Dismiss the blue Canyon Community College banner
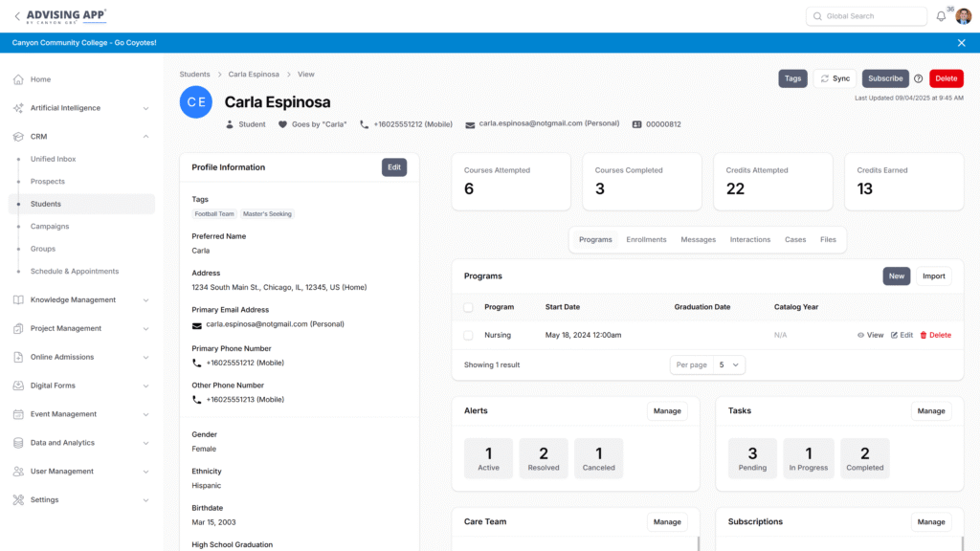The height and width of the screenshot is (551, 980). [962, 43]
